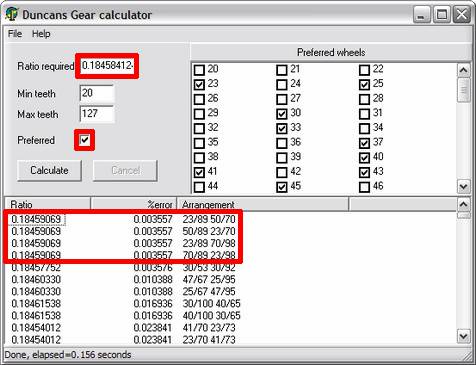Uncheck wheel 33 checkbox
Image resolution: width=476 pixels, height=365 pixels.
(282, 129)
